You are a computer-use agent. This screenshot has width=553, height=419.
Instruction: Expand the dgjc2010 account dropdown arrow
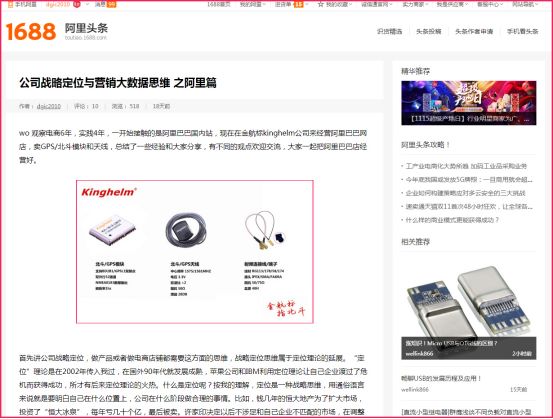tap(87, 5)
